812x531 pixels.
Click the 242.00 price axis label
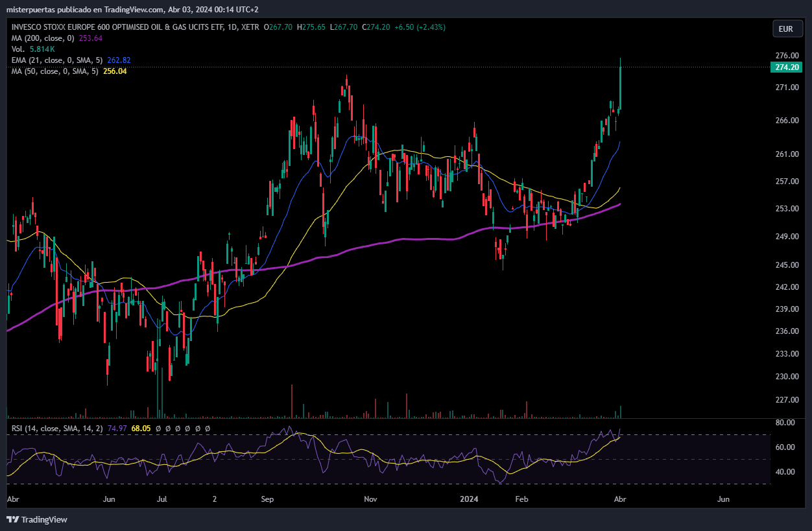(x=787, y=287)
